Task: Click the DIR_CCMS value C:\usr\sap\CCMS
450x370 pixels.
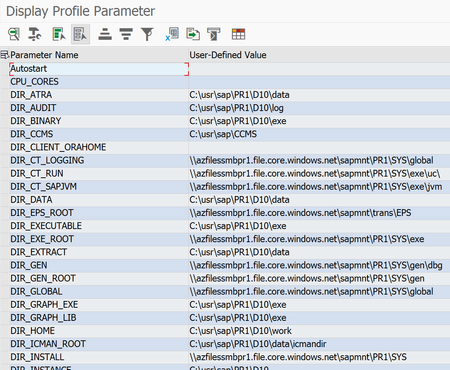Action: (223, 134)
